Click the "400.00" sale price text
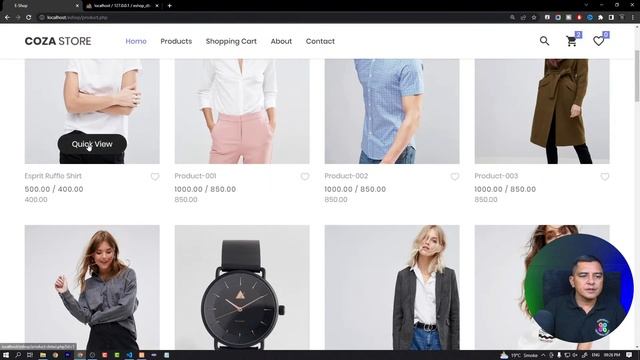The height and width of the screenshot is (360, 640). [x=36, y=200]
